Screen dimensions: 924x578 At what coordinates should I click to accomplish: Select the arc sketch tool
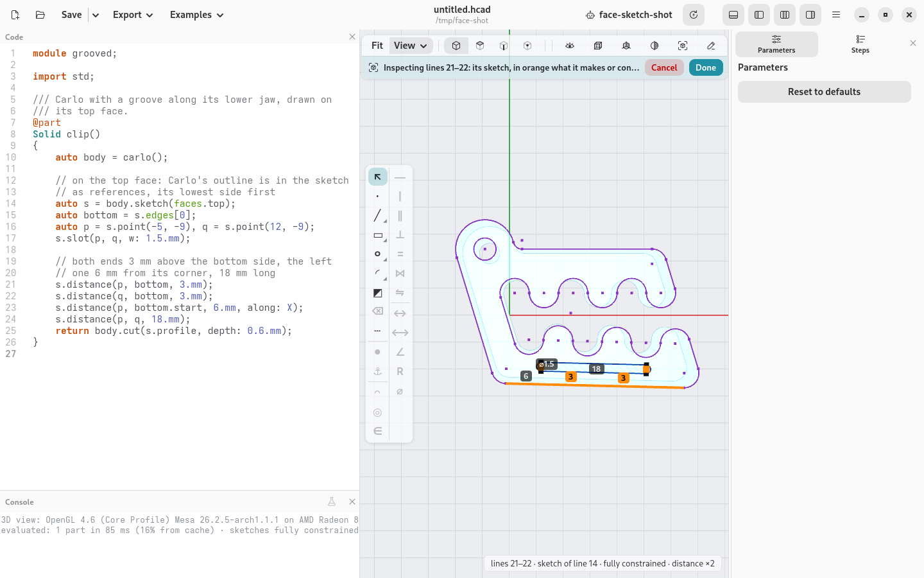point(377,274)
